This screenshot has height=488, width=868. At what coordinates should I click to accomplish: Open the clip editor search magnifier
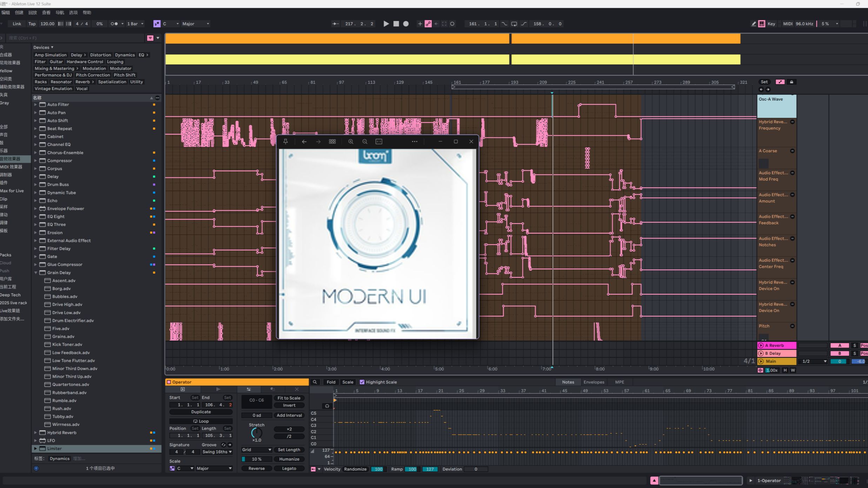(x=315, y=382)
